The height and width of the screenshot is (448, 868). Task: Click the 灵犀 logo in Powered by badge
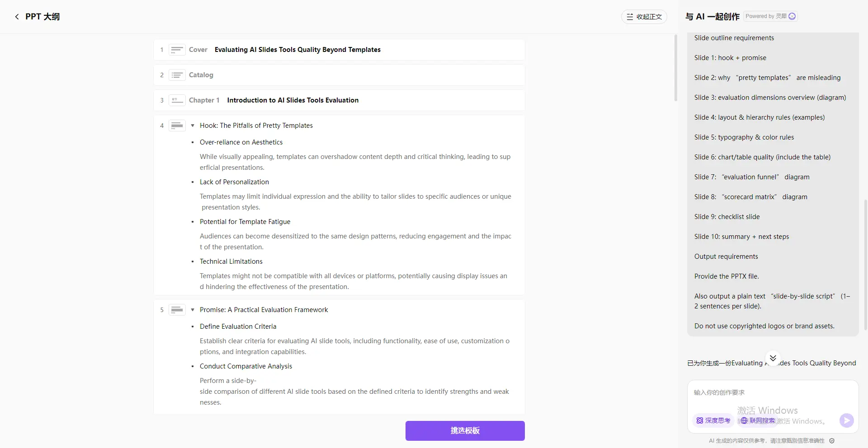792,16
